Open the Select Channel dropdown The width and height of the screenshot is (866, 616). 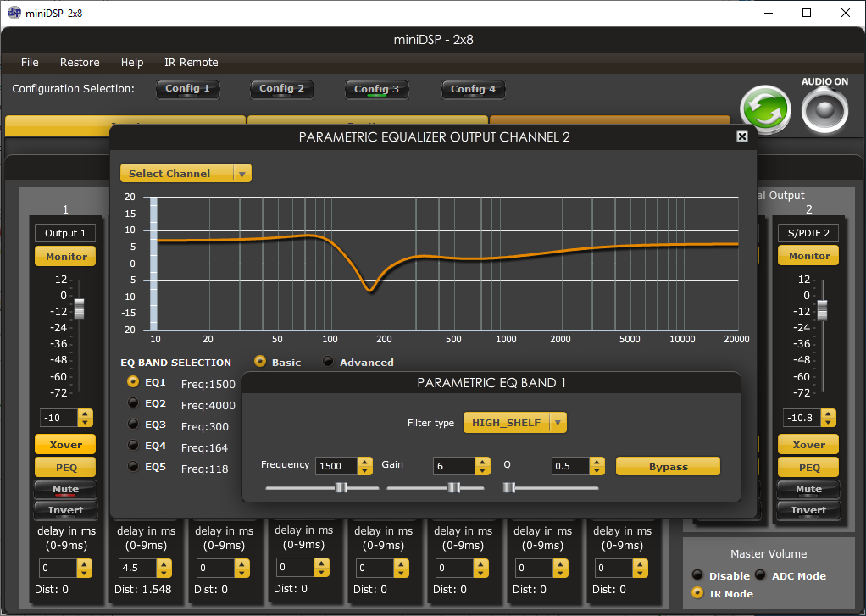coord(186,173)
